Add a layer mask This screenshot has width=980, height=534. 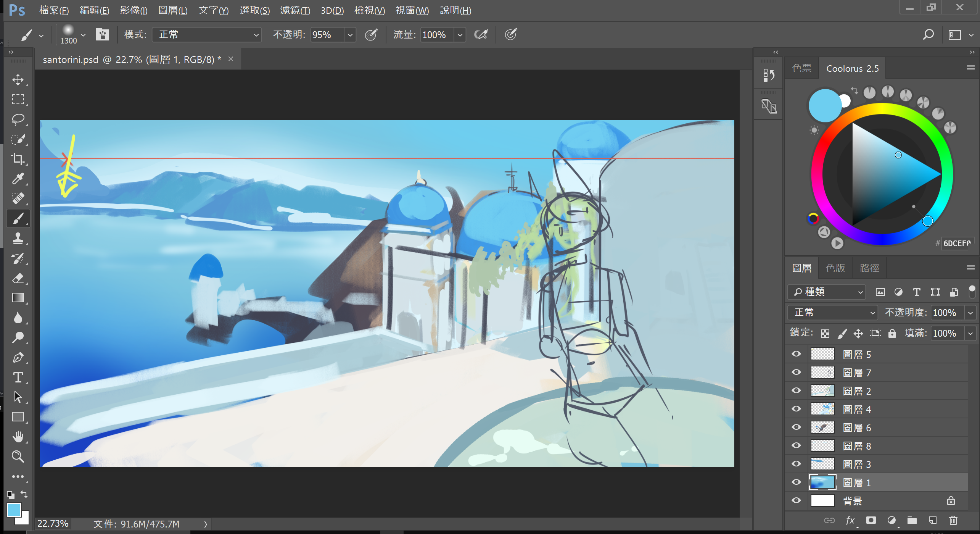tap(871, 521)
